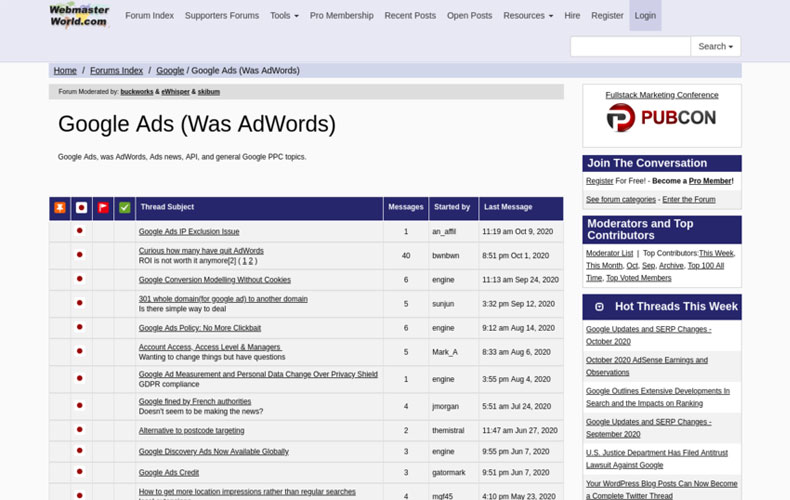This screenshot has height=500, width=790.
Task: Click red dot beside Google Discovery Ads thread
Action: coord(80,451)
